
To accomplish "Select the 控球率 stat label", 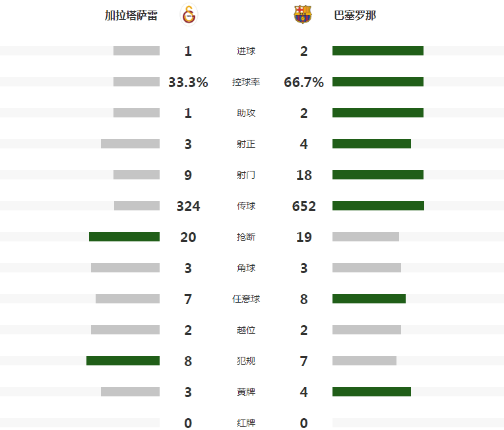I will coord(246,82).
